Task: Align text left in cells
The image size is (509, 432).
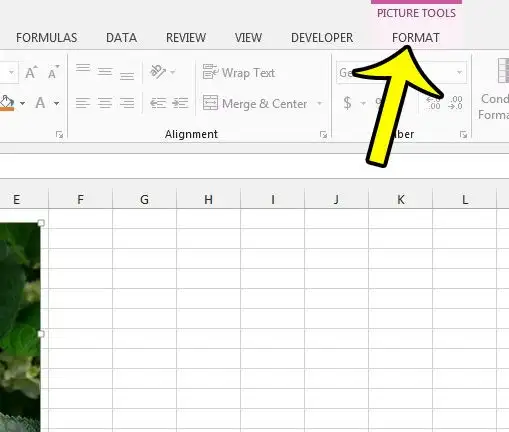Action: [83, 103]
